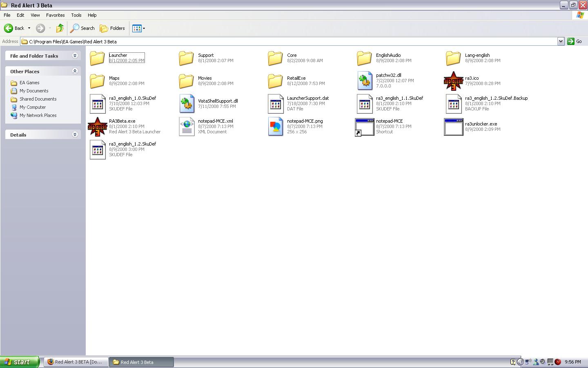Screen dimensions: 588x368
Task: Expand the File and Folder Tasks panel
Action: click(75, 56)
